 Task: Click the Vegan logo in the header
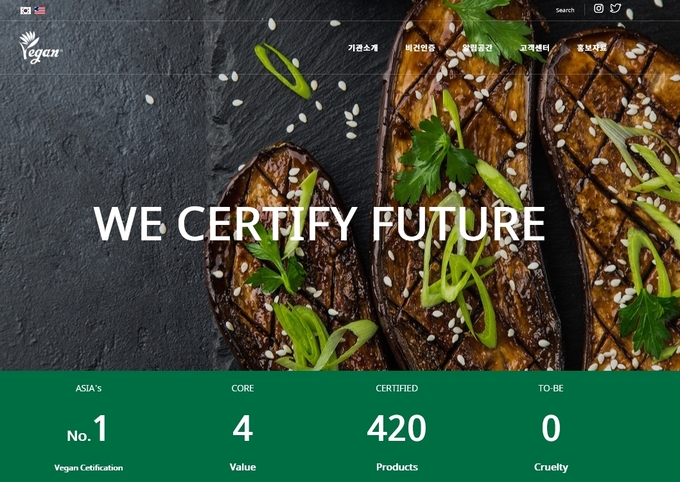(40, 47)
